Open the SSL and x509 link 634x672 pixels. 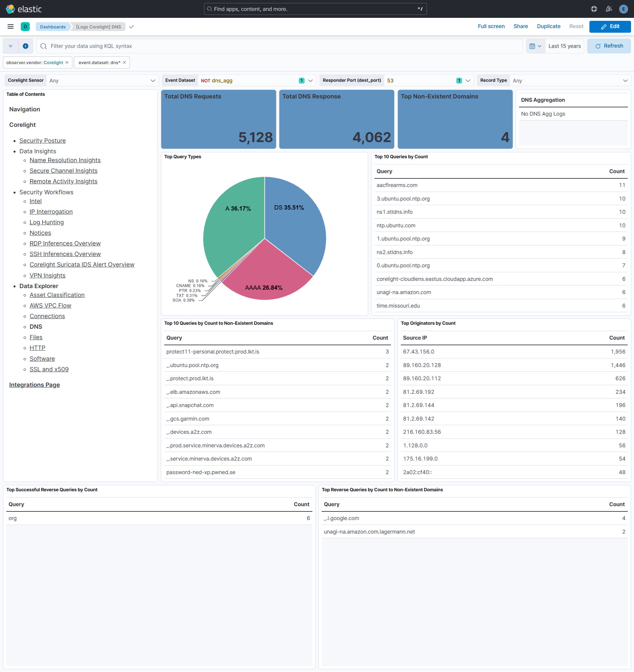(x=49, y=369)
